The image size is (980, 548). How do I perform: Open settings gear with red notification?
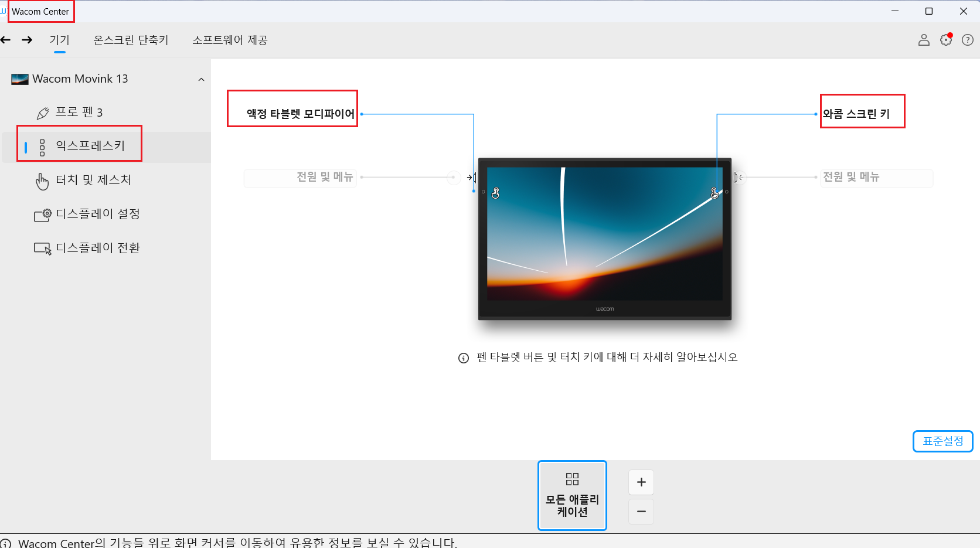pos(946,40)
